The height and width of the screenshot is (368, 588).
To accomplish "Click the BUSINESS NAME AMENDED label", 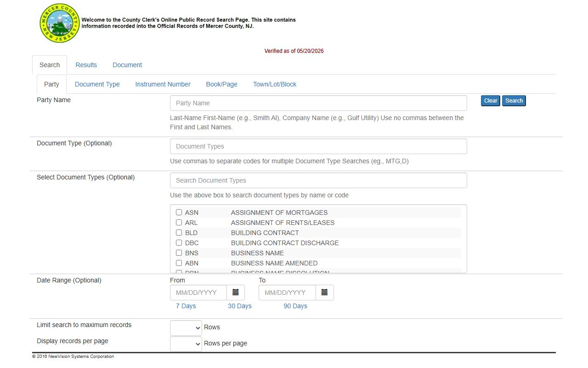I will 274,263.
